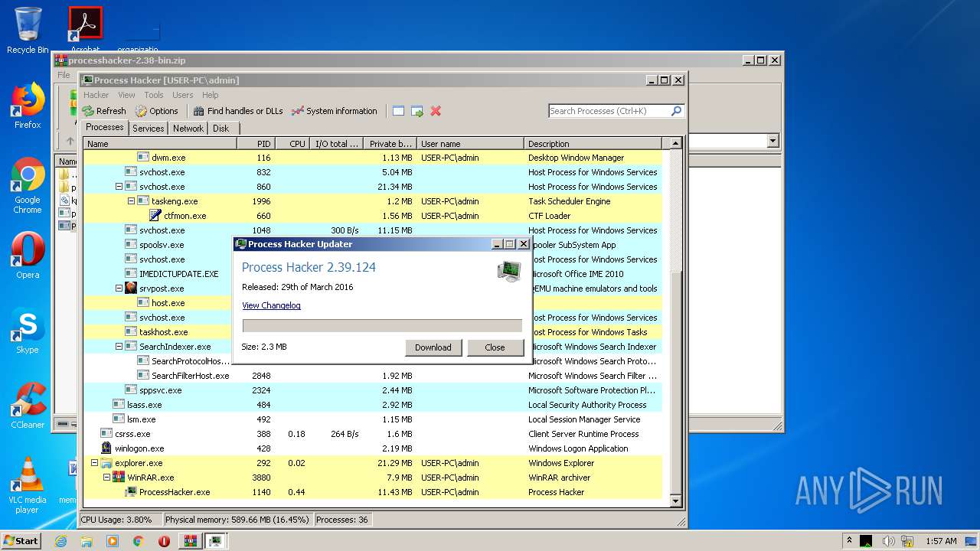This screenshot has width=980, height=551.
Task: Click the Download button in the Updater dialog
Action: (x=433, y=347)
